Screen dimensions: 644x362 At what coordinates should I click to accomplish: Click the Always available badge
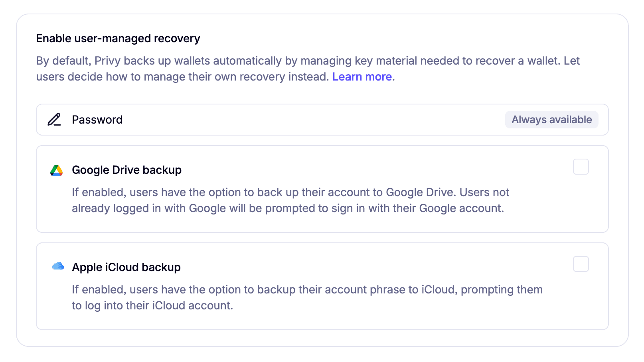pos(551,120)
